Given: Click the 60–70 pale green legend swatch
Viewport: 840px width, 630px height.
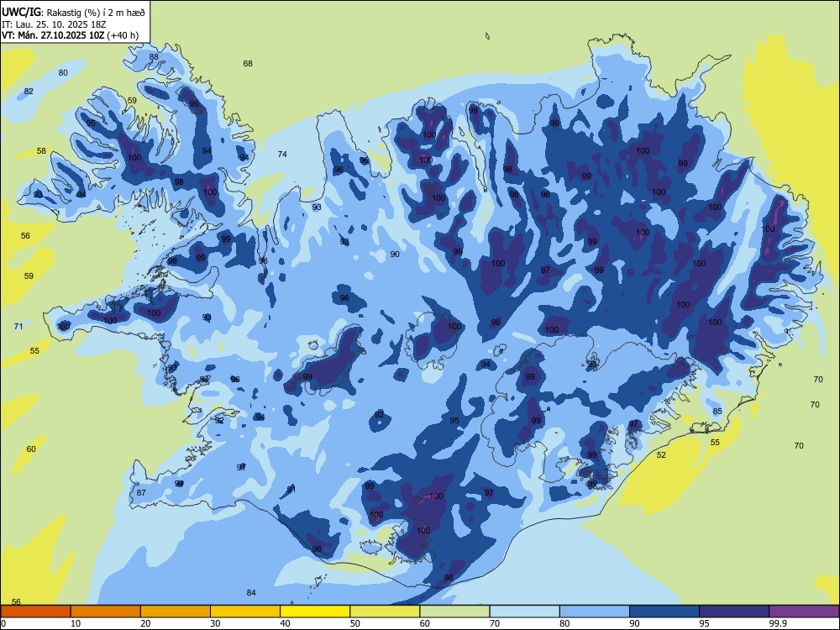Looking at the screenshot, I should 454,612.
